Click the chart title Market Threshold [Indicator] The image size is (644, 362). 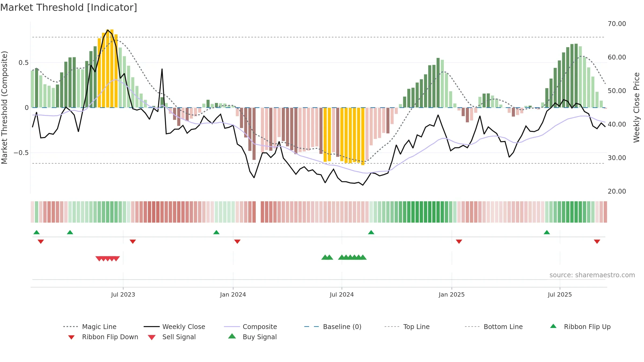click(69, 8)
